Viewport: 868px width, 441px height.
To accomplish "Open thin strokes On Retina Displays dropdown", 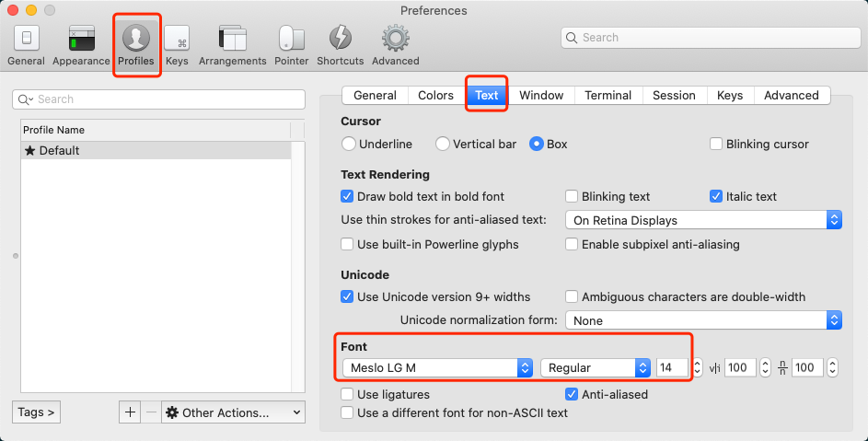I will (703, 220).
